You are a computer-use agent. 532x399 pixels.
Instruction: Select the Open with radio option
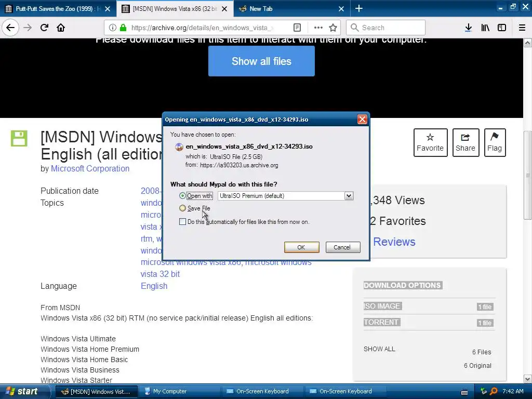[182, 196]
